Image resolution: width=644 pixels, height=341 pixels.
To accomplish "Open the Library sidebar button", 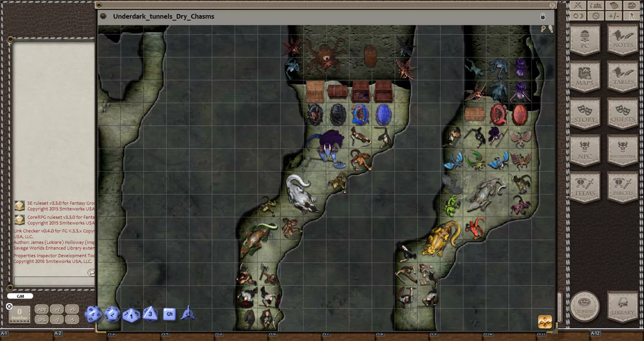I will (623, 307).
